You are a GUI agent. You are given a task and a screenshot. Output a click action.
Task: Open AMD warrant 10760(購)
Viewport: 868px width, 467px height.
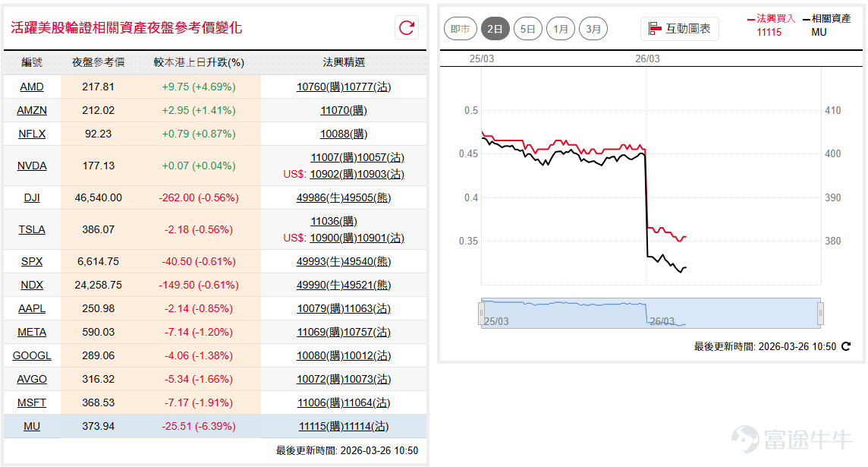coord(320,87)
